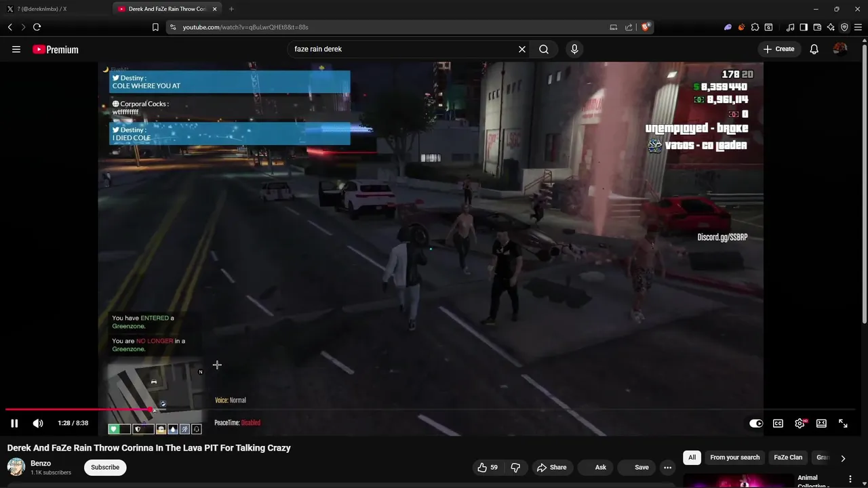Show more filter chips arrow
Image resolution: width=868 pixels, height=488 pixels.
[843, 458]
